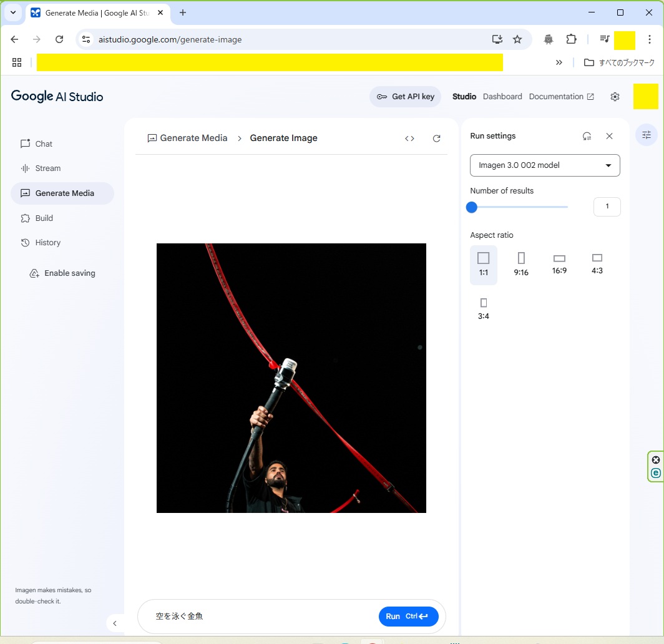Reload the browser page
Image resolution: width=664 pixels, height=644 pixels.
click(x=59, y=39)
